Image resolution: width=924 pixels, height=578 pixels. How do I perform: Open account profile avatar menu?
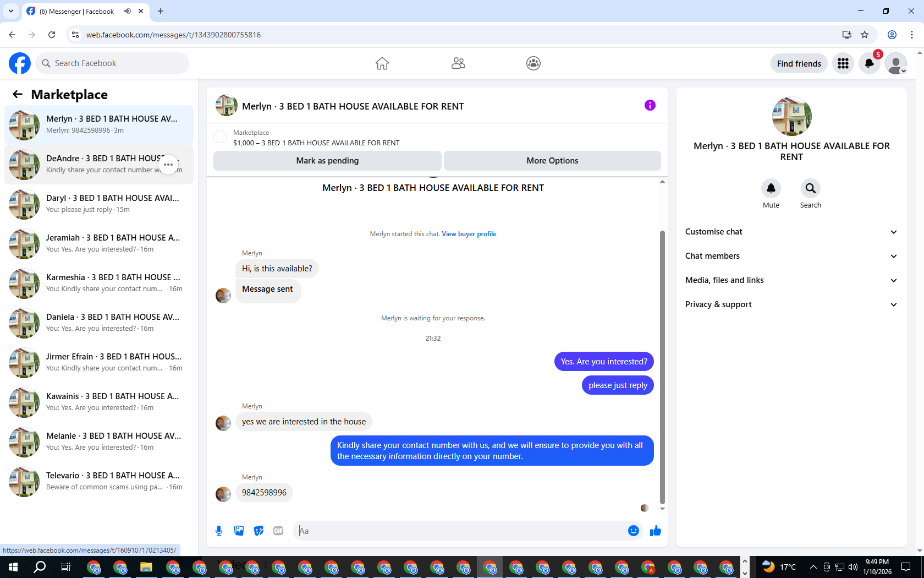point(896,63)
